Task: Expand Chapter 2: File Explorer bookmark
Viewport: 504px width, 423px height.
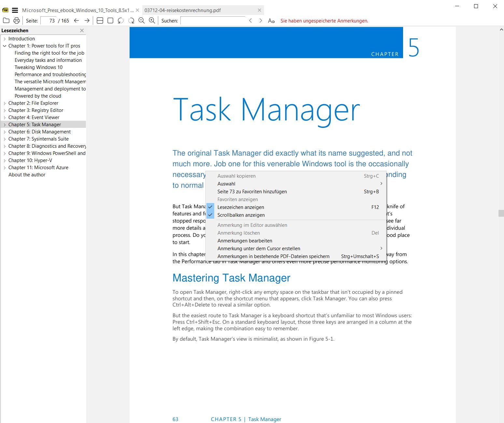Action: pos(5,103)
